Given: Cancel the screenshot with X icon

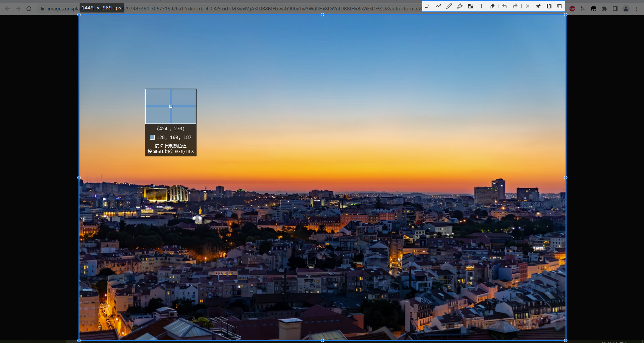Looking at the screenshot, I should (x=528, y=6).
